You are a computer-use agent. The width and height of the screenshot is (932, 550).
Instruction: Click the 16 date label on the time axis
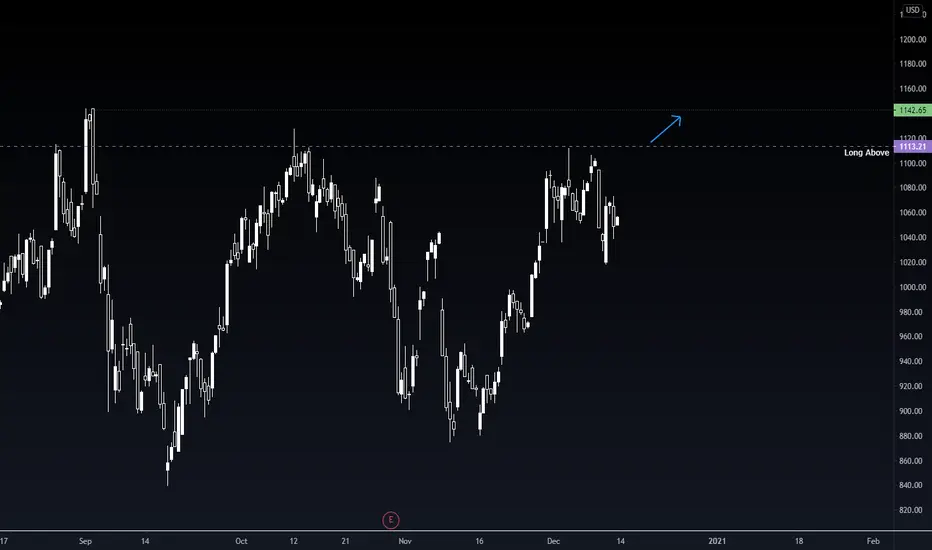click(x=479, y=541)
